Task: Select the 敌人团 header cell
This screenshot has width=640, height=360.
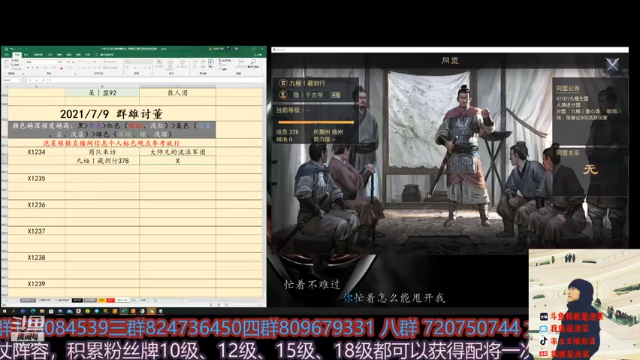Action: point(178,93)
